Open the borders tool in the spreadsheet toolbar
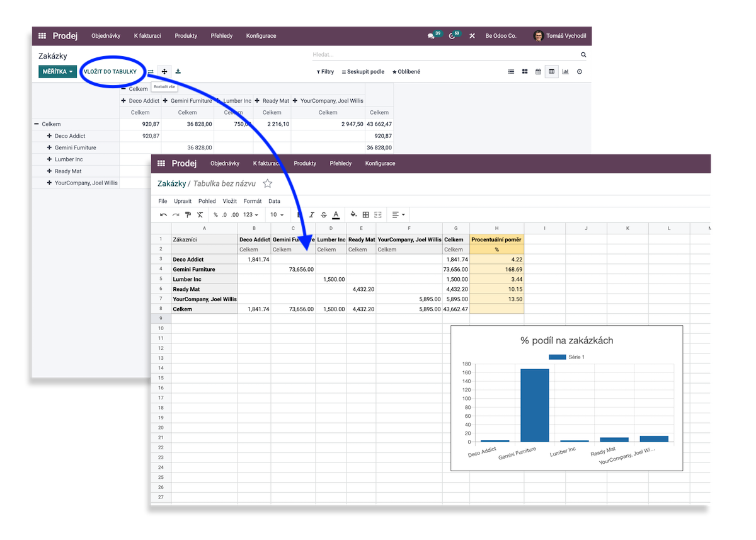The image size is (756, 540). (x=365, y=215)
